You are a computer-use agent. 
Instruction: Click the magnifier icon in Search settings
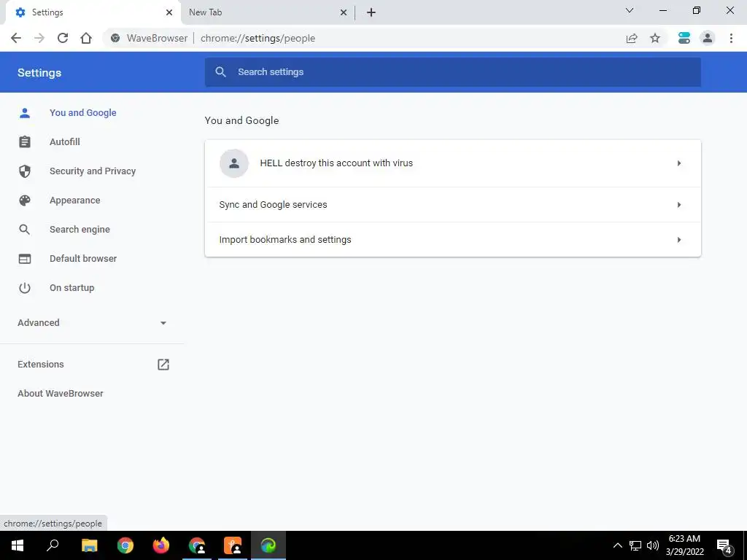point(220,72)
